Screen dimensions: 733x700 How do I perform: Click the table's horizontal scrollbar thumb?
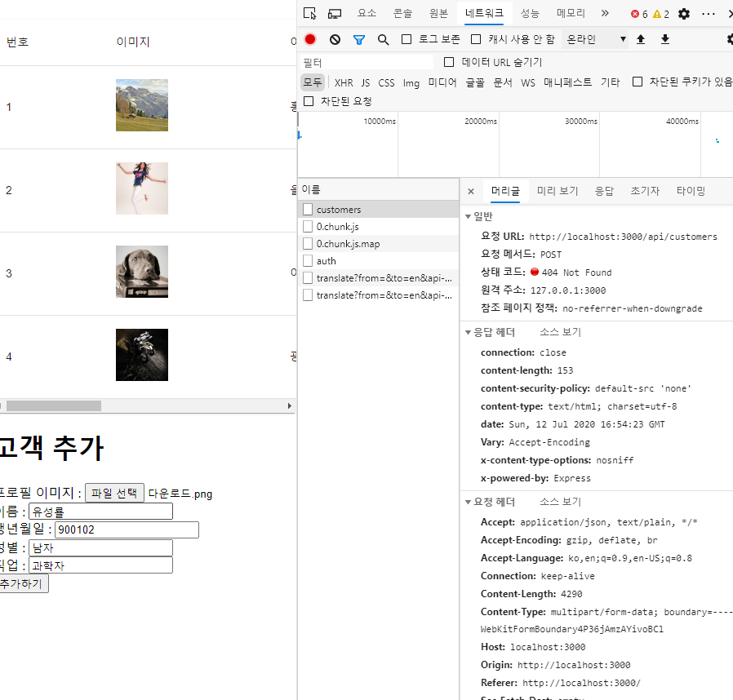point(54,405)
